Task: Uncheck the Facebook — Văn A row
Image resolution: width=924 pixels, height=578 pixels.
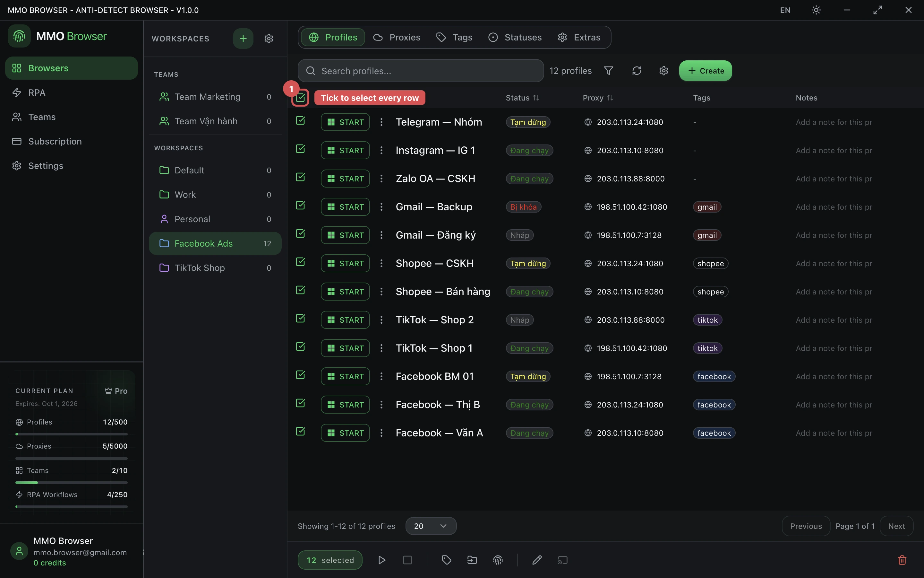Action: [x=301, y=432]
